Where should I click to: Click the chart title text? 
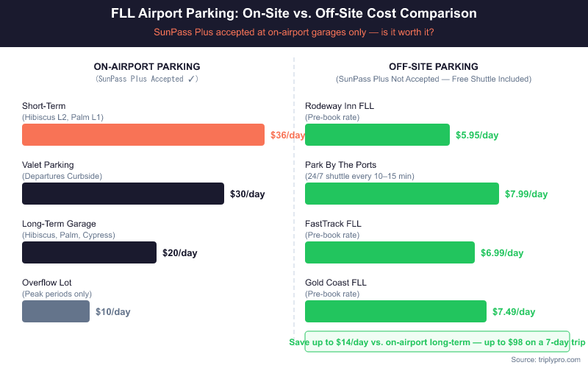[294, 14]
